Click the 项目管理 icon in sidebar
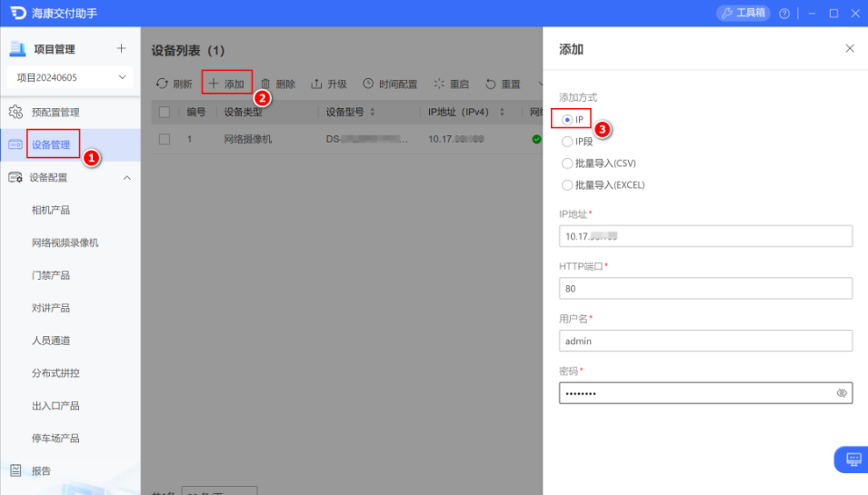The image size is (868, 495). tap(17, 49)
